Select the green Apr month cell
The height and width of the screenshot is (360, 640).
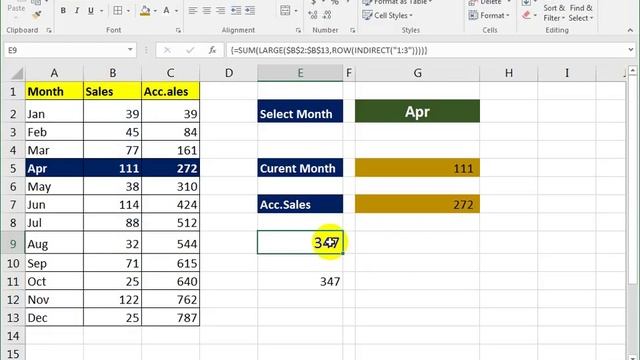(x=417, y=111)
